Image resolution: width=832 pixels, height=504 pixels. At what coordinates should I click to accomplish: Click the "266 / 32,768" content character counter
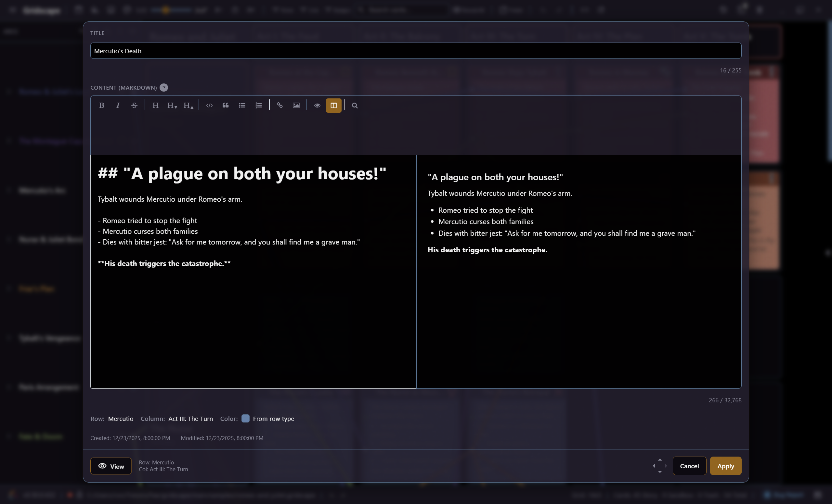(x=725, y=400)
